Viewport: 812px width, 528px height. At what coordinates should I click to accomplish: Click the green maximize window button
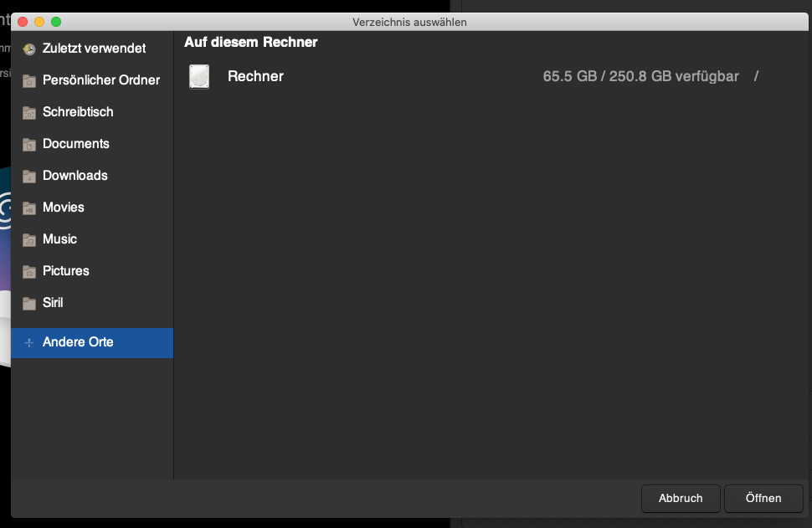click(x=56, y=22)
